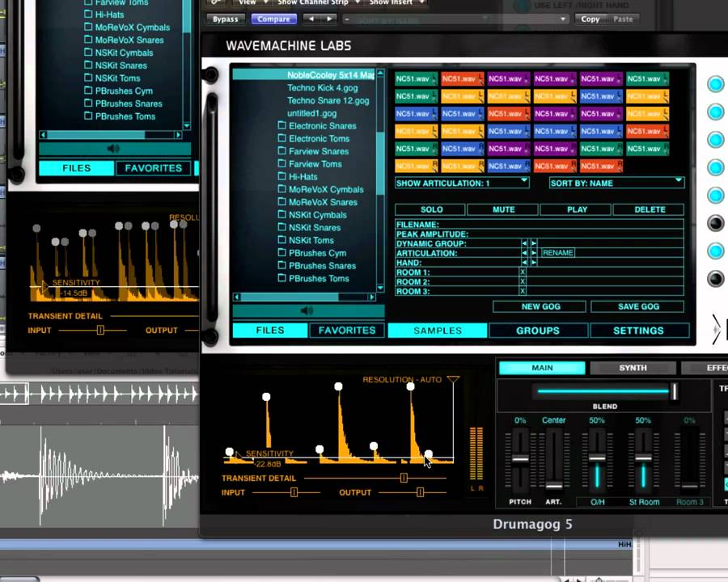This screenshot has height=582, width=728.
Task: Click the highlighted region in waveform overview
Action: [x=15, y=394]
